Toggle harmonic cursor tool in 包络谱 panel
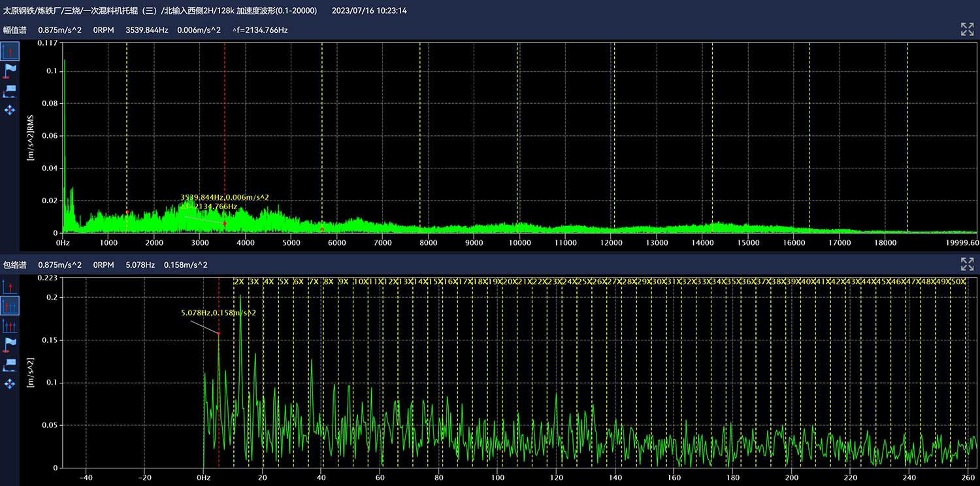The height and width of the screenshot is (486, 980). point(10,305)
